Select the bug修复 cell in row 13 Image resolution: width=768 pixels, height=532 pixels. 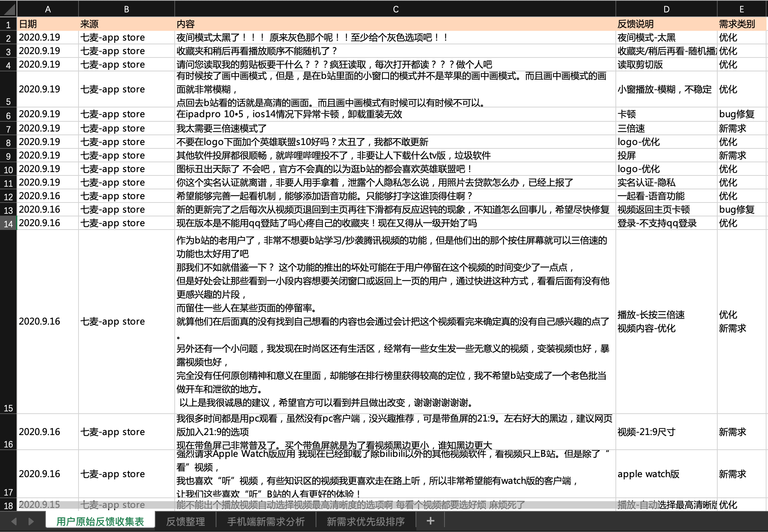tap(742, 210)
